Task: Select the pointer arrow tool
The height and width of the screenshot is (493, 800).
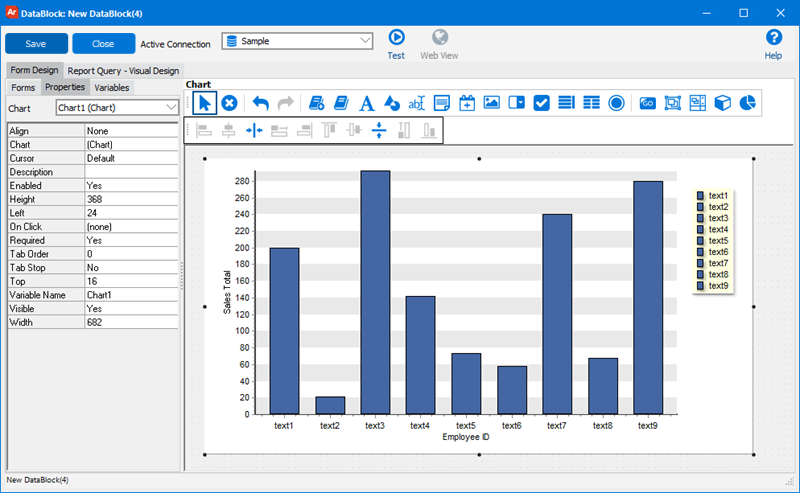Action: click(204, 102)
